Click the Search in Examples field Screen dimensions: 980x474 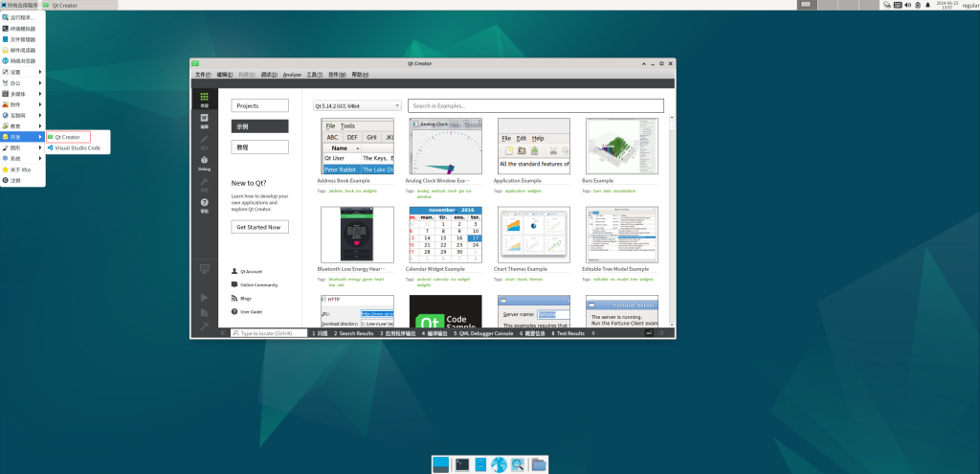pyautogui.click(x=535, y=105)
